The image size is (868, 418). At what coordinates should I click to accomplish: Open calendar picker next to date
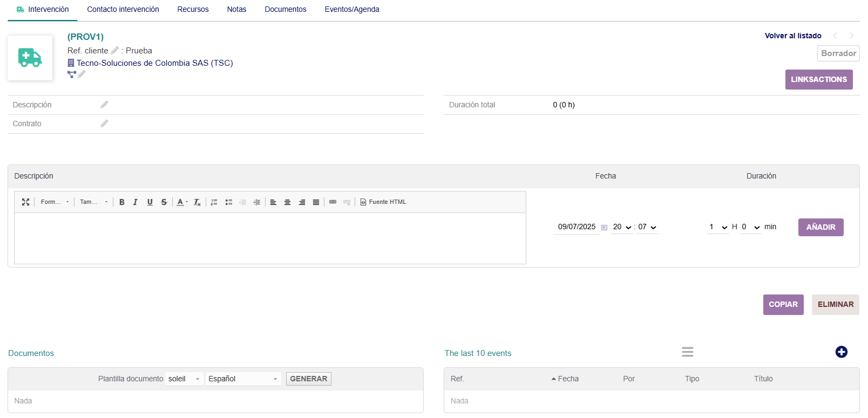(x=604, y=228)
